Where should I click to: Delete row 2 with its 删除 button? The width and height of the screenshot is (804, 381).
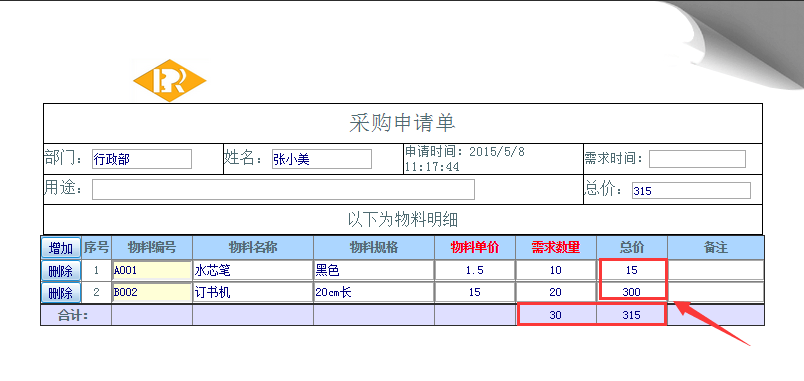coord(61,293)
